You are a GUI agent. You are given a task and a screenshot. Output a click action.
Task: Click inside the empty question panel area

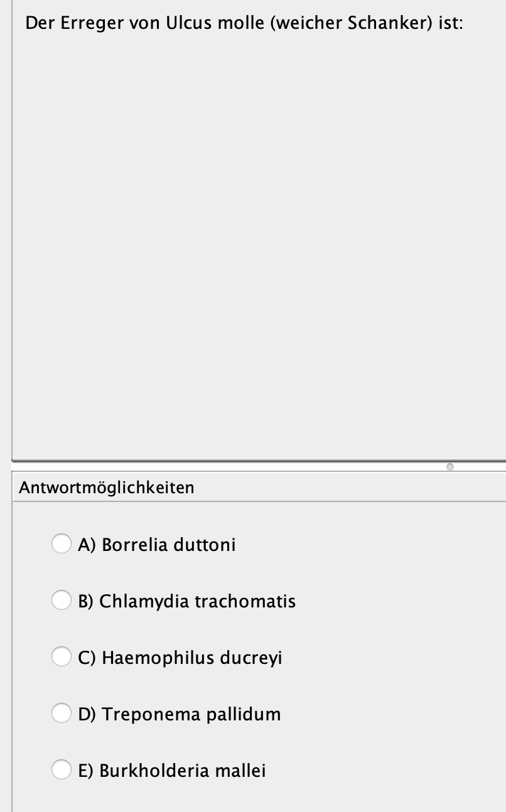(251, 251)
